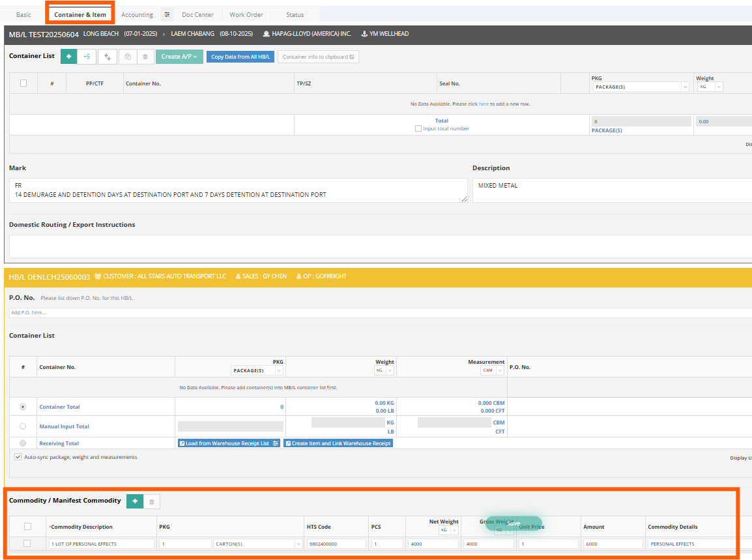Image resolution: width=752 pixels, height=560 pixels.
Task: Switch to the Accounting tab
Action: point(137,14)
